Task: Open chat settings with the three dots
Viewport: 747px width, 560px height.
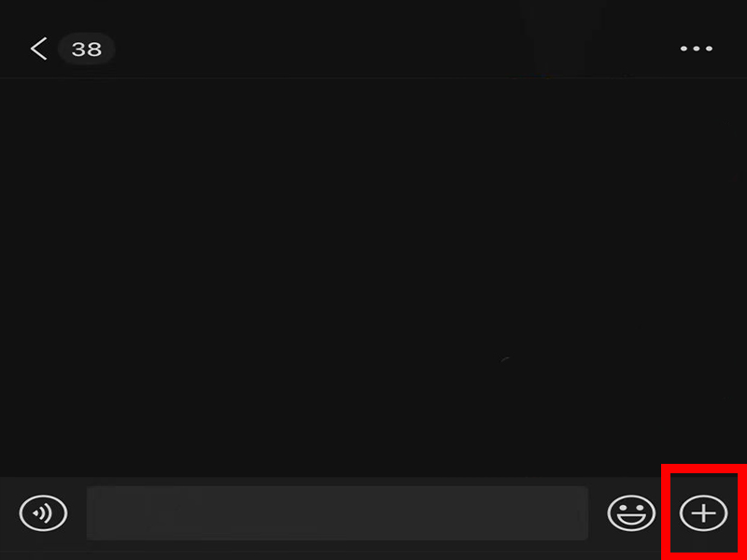Action: coord(696,49)
